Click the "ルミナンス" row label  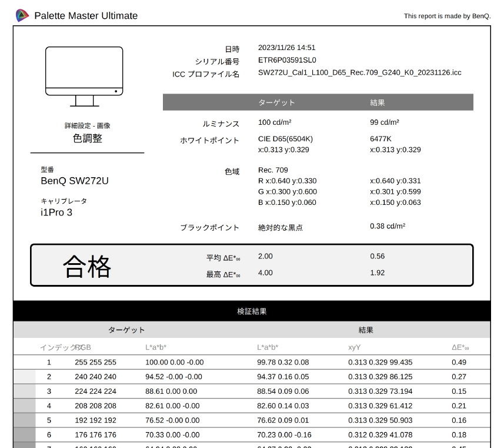tap(221, 124)
